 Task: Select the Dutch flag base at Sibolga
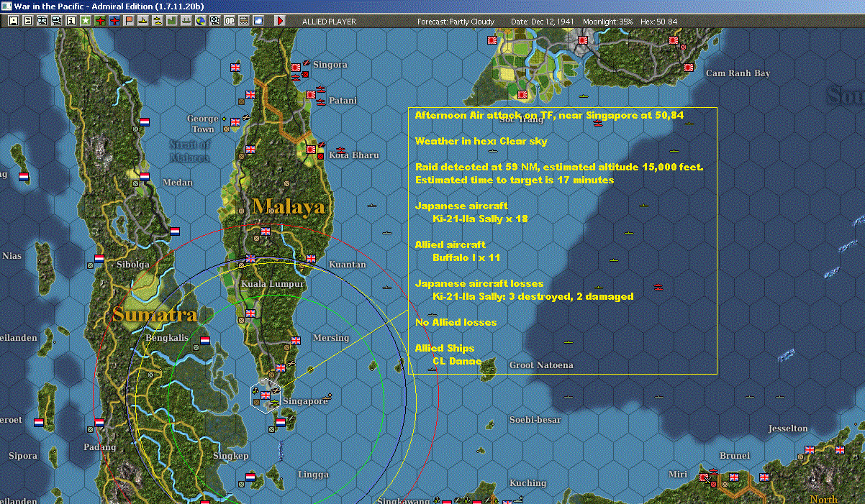pyautogui.click(x=99, y=258)
